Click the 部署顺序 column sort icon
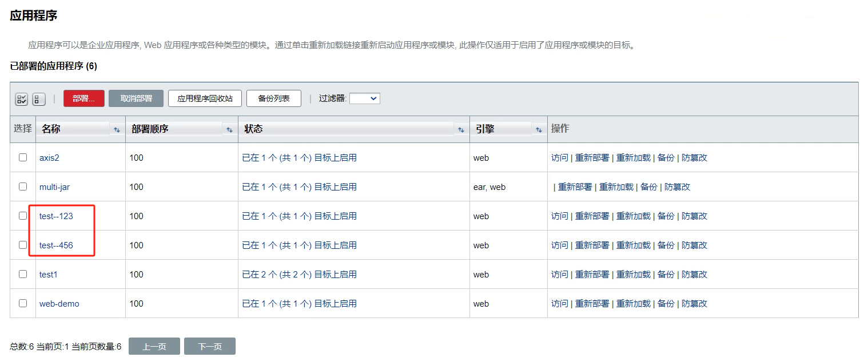 229,130
